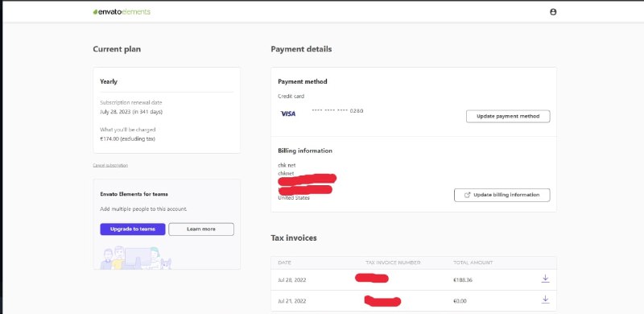Click the Learn more button
The height and width of the screenshot is (314, 644).
[x=201, y=229]
